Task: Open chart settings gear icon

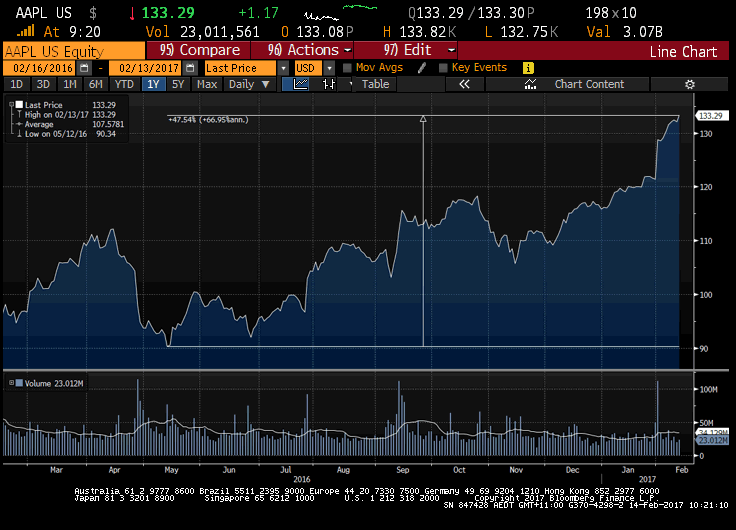Action: (x=690, y=84)
